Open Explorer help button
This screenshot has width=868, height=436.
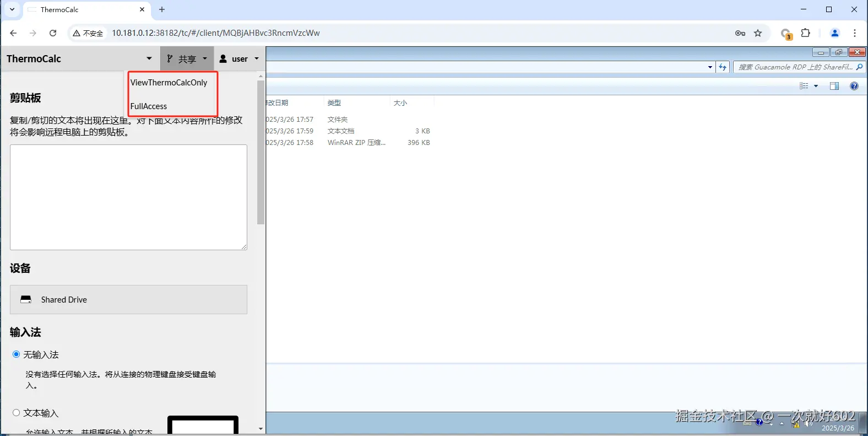[x=854, y=86]
